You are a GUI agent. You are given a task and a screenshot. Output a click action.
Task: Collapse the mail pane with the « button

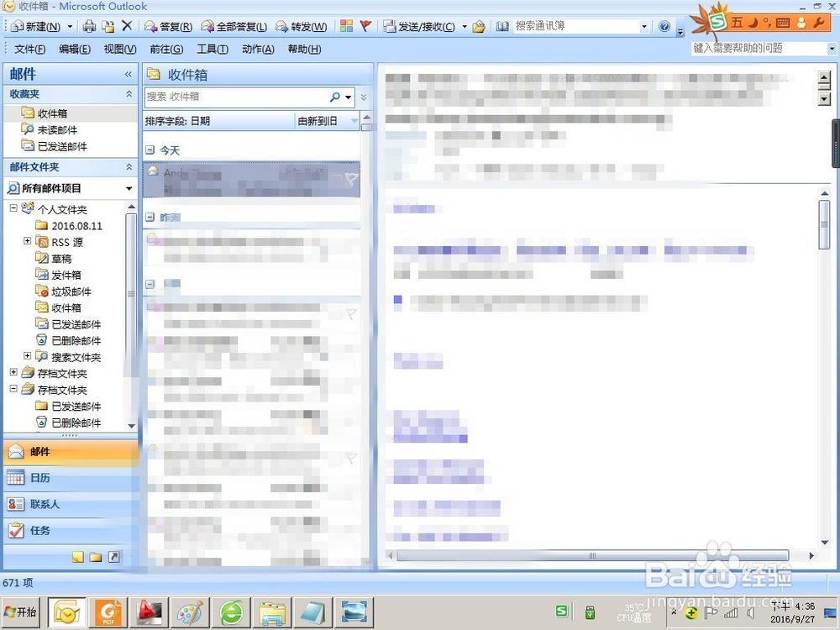point(128,74)
